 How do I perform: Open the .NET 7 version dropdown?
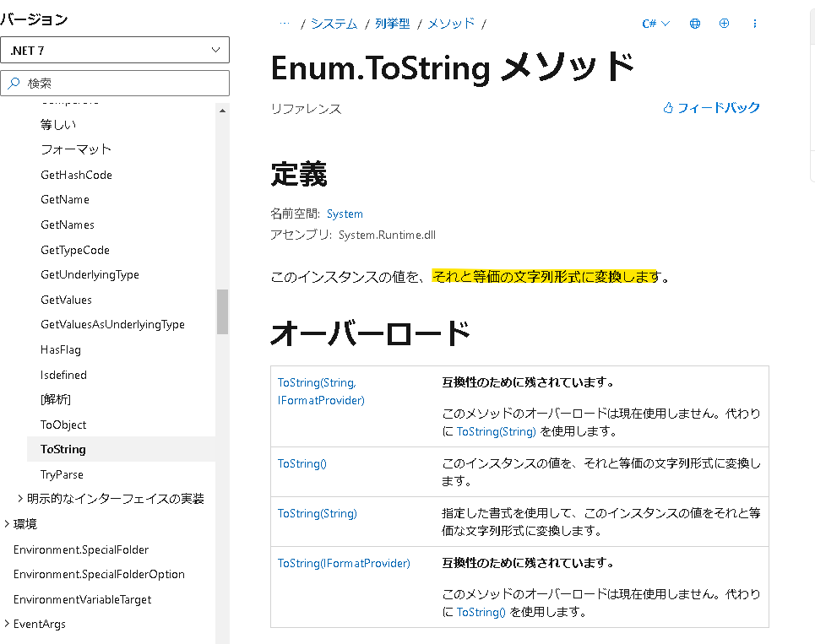tap(115, 50)
